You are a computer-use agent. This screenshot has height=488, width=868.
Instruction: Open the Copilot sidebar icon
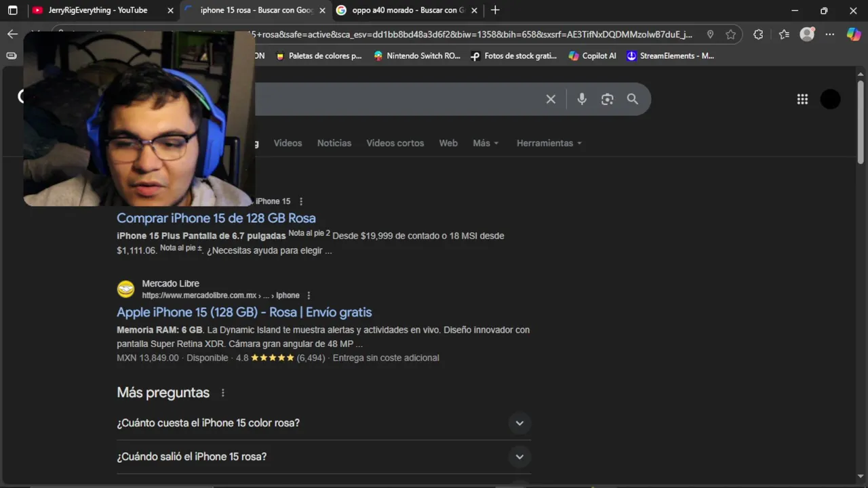854,35
